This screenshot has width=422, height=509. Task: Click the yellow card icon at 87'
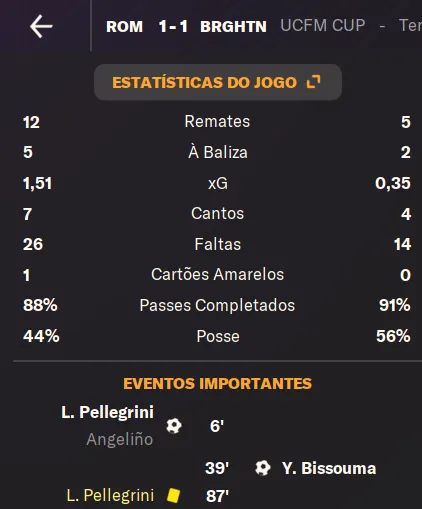point(173,495)
